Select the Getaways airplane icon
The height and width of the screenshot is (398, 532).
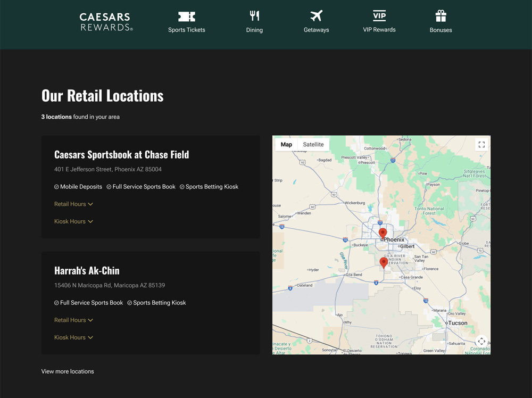pos(317,16)
